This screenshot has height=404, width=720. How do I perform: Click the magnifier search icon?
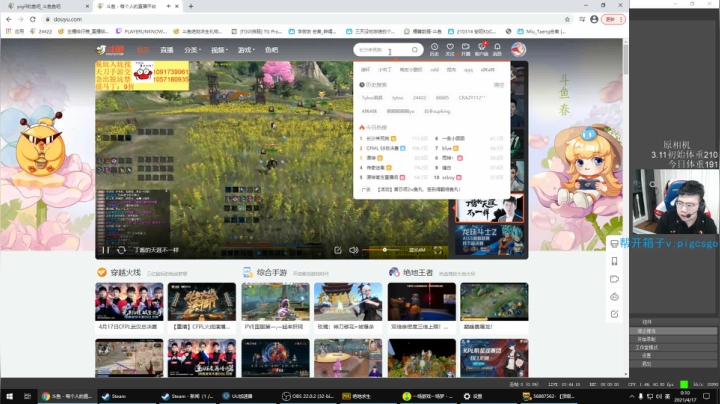click(415, 50)
